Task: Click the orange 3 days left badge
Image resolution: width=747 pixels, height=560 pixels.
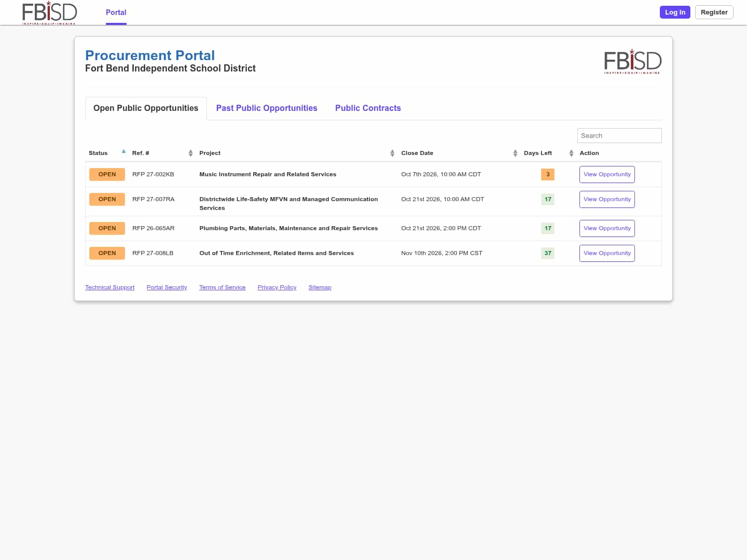Action: pos(548,175)
